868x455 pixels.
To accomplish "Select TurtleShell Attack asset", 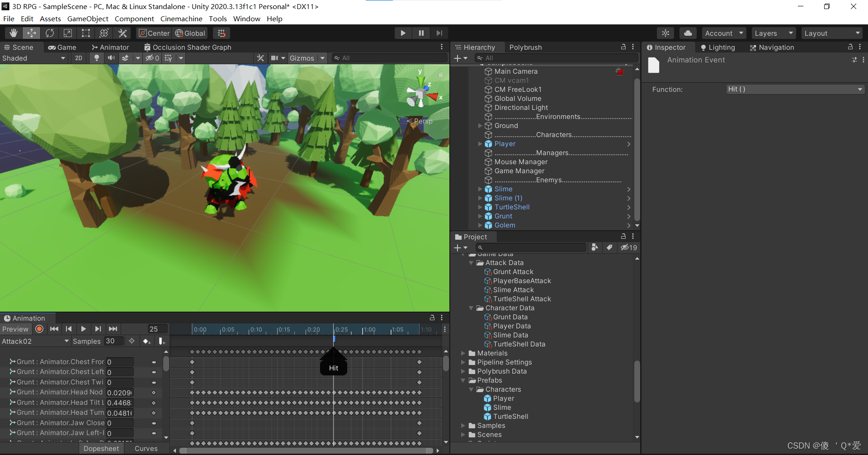I will (522, 299).
